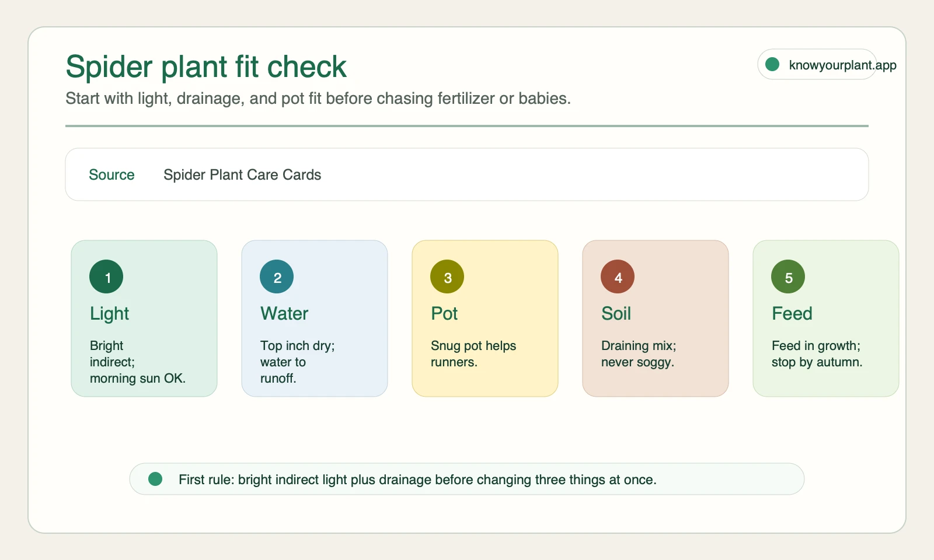Click the green dot before First rule
The image size is (934, 560).
click(x=155, y=479)
